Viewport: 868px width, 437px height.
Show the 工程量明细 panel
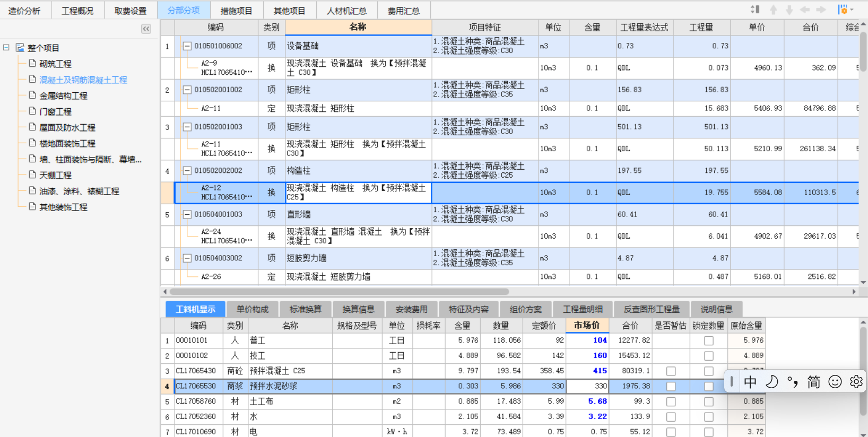pos(583,309)
